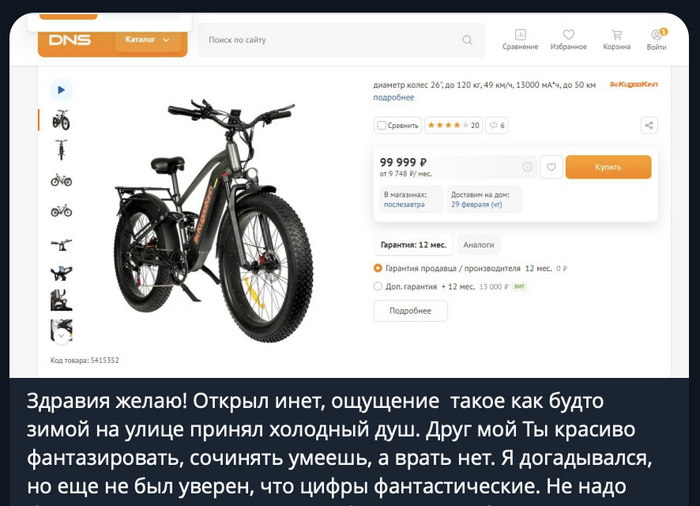
Task: Select Гарантия продавца / производителя radio option
Action: point(378,268)
